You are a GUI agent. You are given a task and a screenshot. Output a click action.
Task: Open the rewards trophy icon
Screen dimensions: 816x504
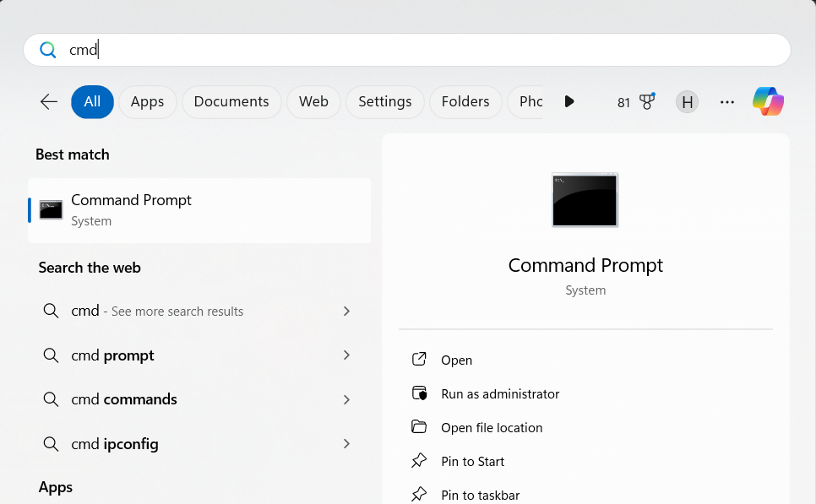pyautogui.click(x=647, y=101)
